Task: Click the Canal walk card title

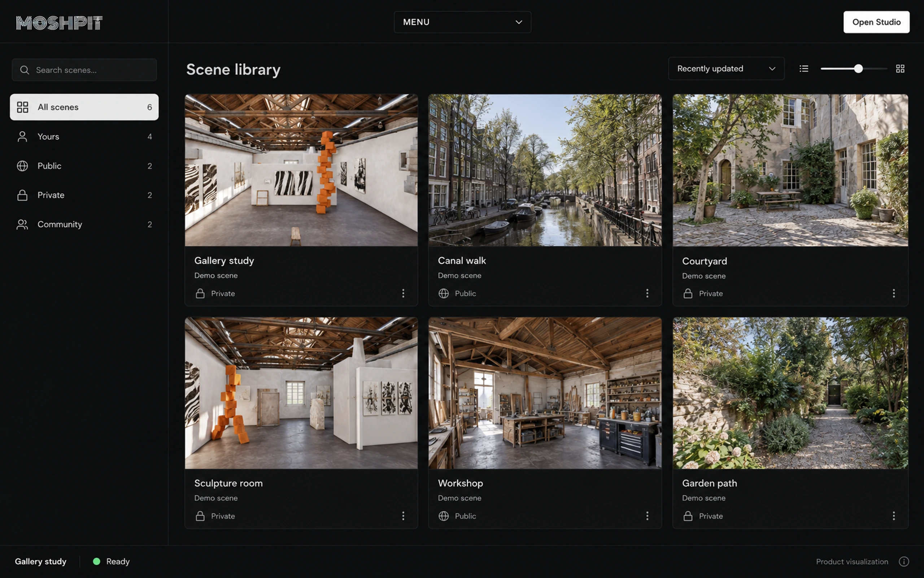Action: click(x=462, y=261)
